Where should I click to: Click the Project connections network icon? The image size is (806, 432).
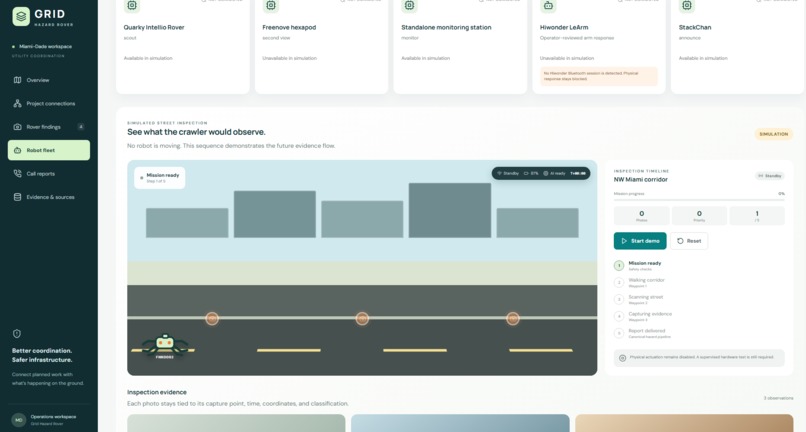click(x=17, y=103)
